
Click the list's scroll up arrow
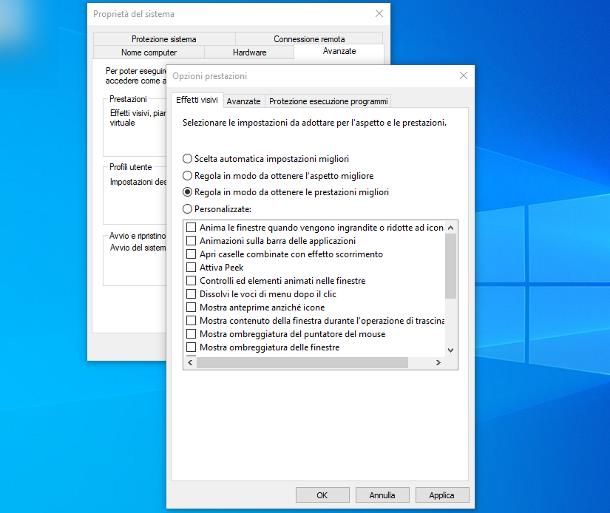(450, 228)
